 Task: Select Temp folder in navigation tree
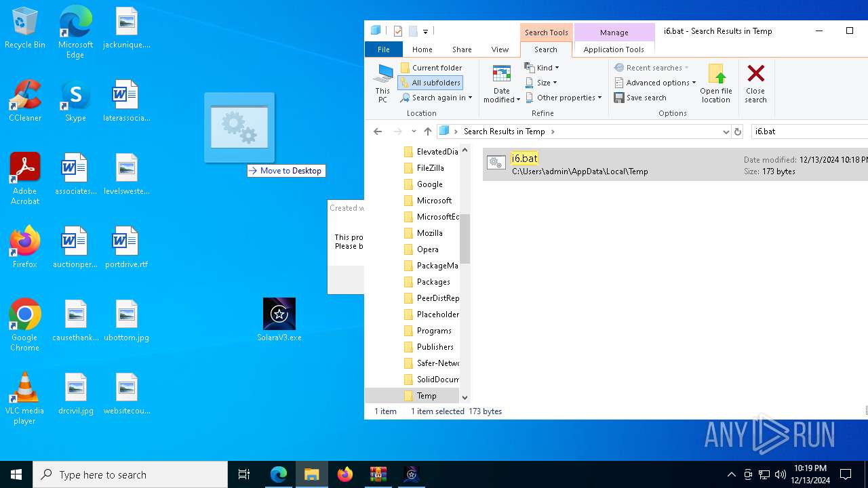click(427, 396)
